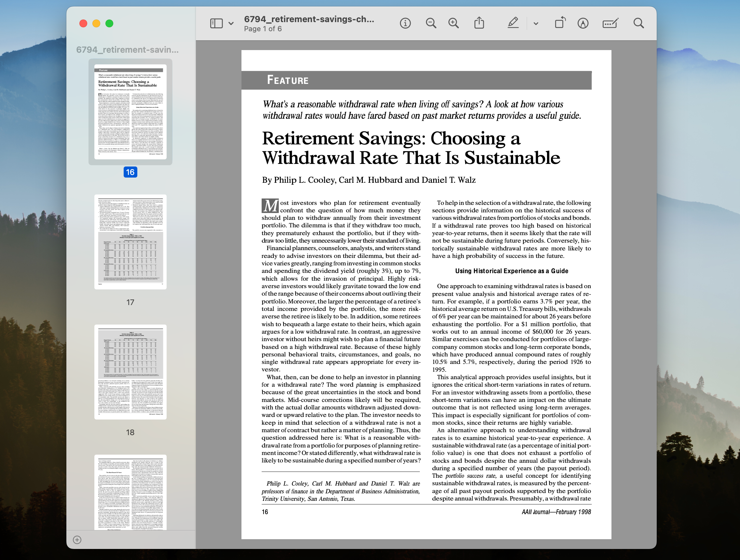Open the Search magnifier icon

[638, 23]
